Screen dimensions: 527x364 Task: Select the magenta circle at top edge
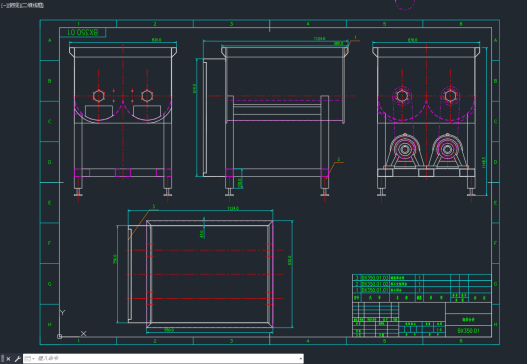pos(405,4)
